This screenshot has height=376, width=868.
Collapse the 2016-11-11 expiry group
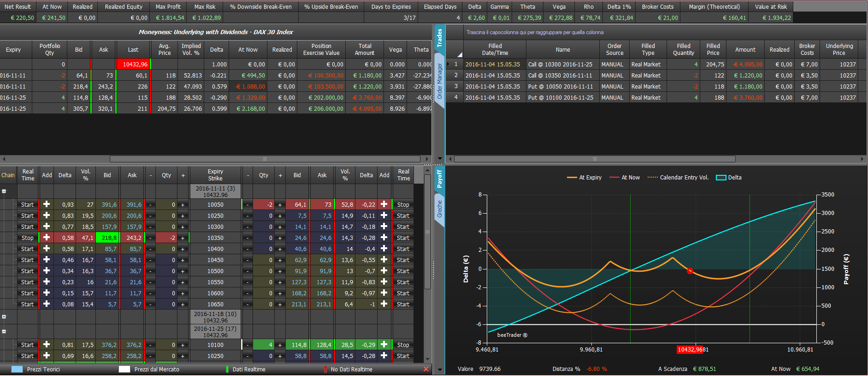(4, 191)
